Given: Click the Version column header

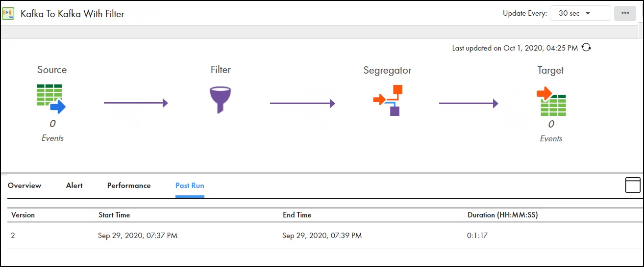Looking at the screenshot, I should [23, 215].
